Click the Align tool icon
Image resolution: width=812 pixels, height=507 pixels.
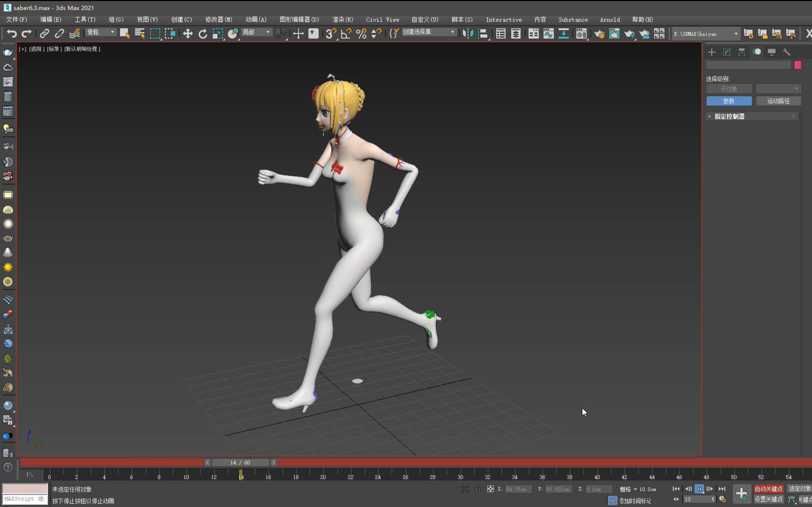pos(482,34)
